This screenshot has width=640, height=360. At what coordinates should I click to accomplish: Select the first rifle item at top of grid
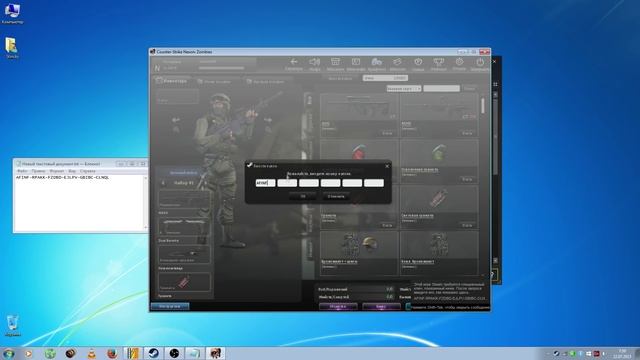coord(358,107)
